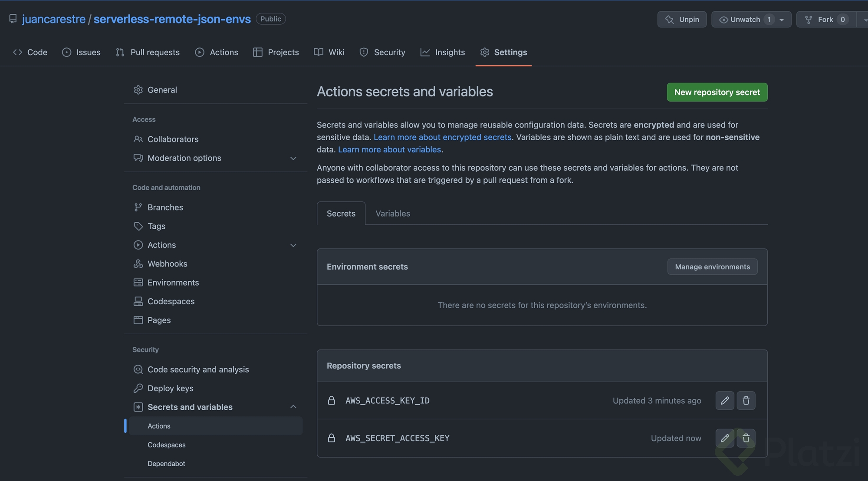Image resolution: width=868 pixels, height=481 pixels.
Task: Open the Code tab
Action: [30, 52]
